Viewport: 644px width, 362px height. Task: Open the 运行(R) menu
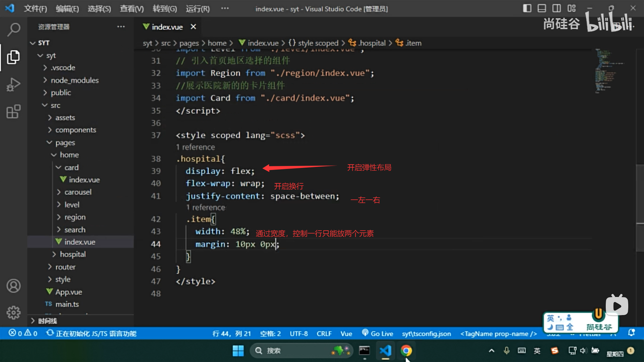click(198, 9)
